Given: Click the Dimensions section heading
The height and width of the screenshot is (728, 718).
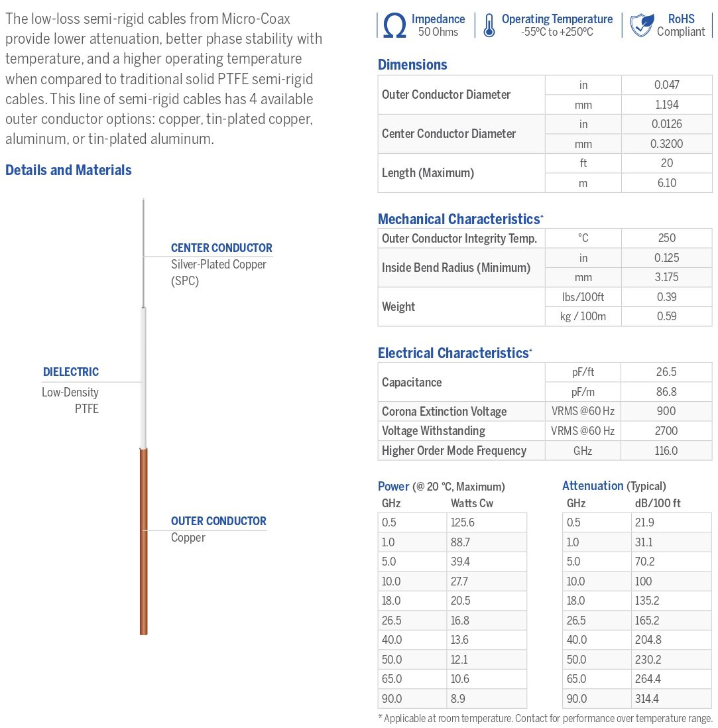Looking at the screenshot, I should [412, 64].
